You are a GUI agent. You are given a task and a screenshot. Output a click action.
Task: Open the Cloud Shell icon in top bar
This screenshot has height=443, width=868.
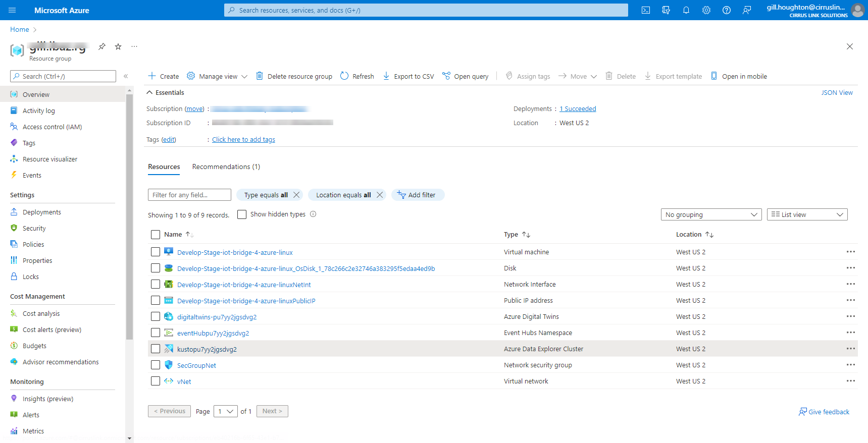tap(645, 10)
